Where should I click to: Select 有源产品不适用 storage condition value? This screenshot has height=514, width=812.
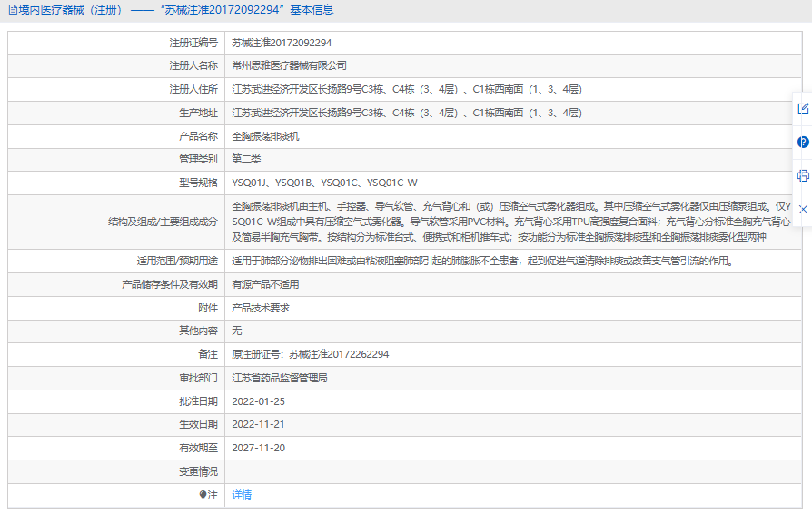[x=265, y=284]
